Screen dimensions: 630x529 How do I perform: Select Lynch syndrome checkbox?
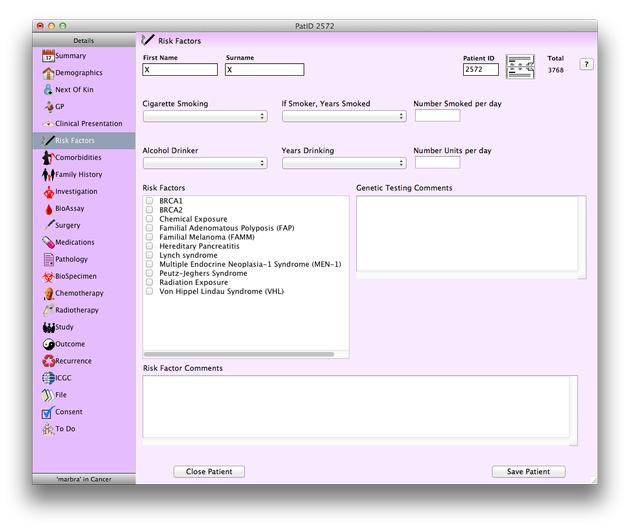pyautogui.click(x=149, y=255)
